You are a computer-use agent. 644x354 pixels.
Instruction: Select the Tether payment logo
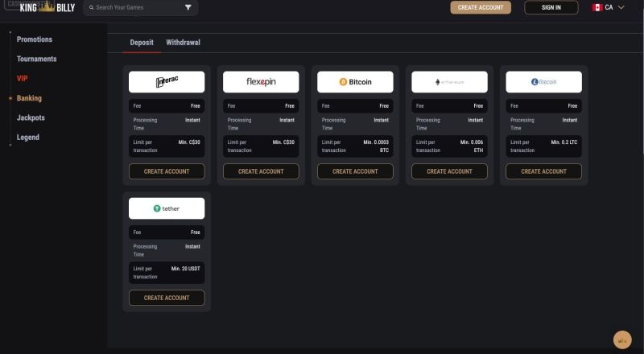(167, 208)
